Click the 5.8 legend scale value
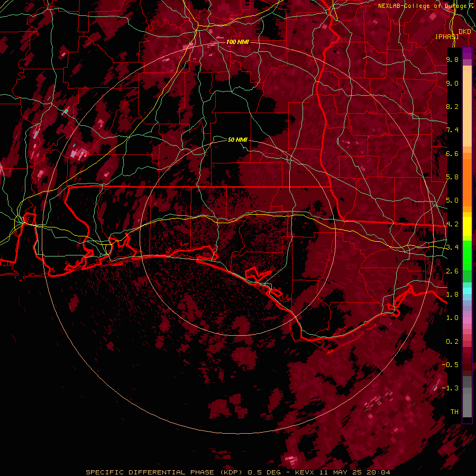 pyautogui.click(x=452, y=177)
